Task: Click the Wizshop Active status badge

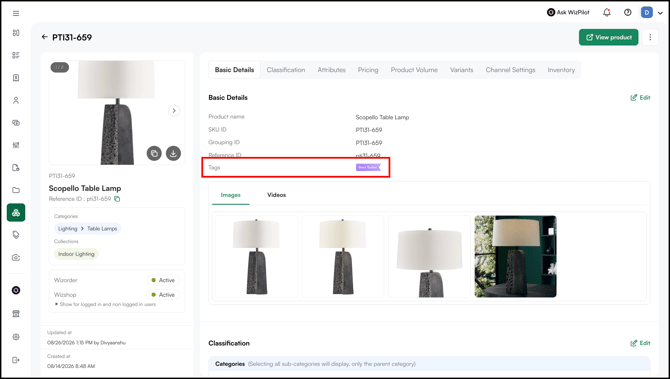Action: 163,295
